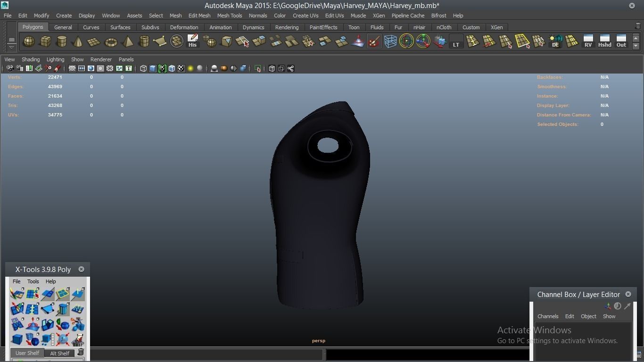Add a polygon cylinder primitive
644x362 pixels.
[62, 41]
